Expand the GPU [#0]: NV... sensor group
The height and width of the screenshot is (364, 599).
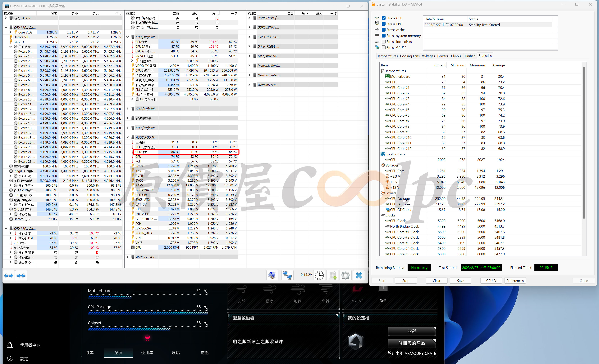click(249, 56)
